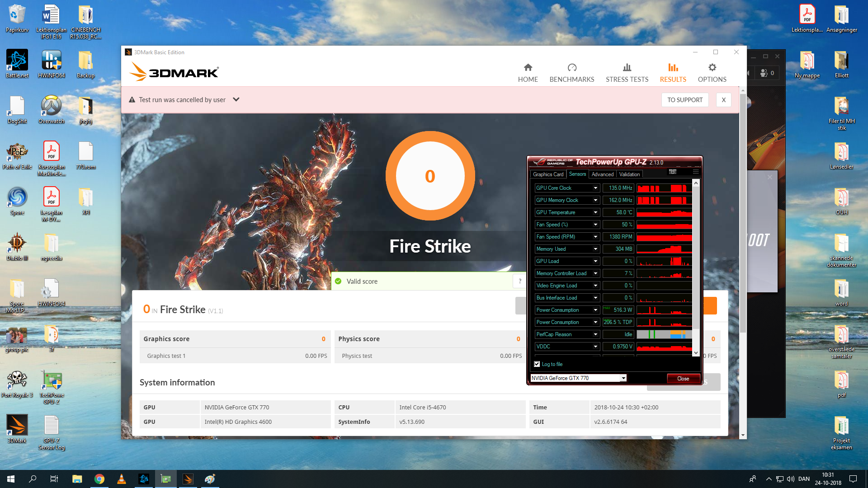
Task: Open the Papirkurv recycle bin
Action: click(x=17, y=18)
